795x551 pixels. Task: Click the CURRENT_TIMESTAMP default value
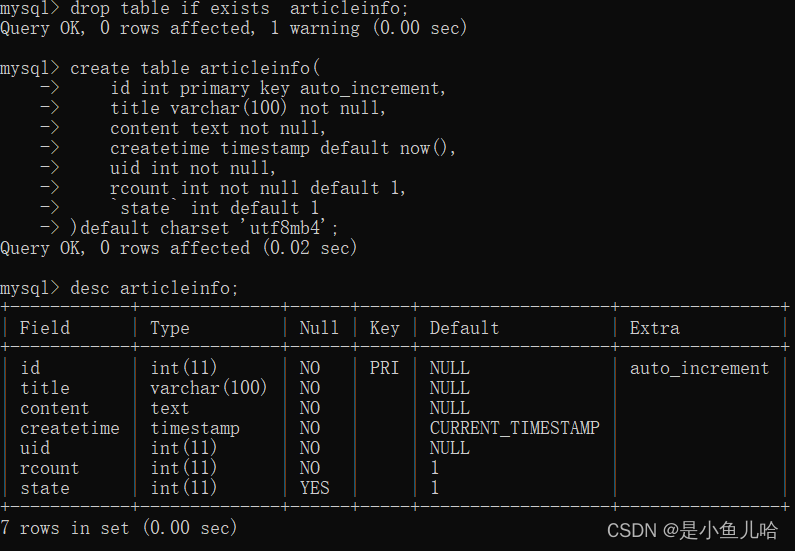click(515, 428)
